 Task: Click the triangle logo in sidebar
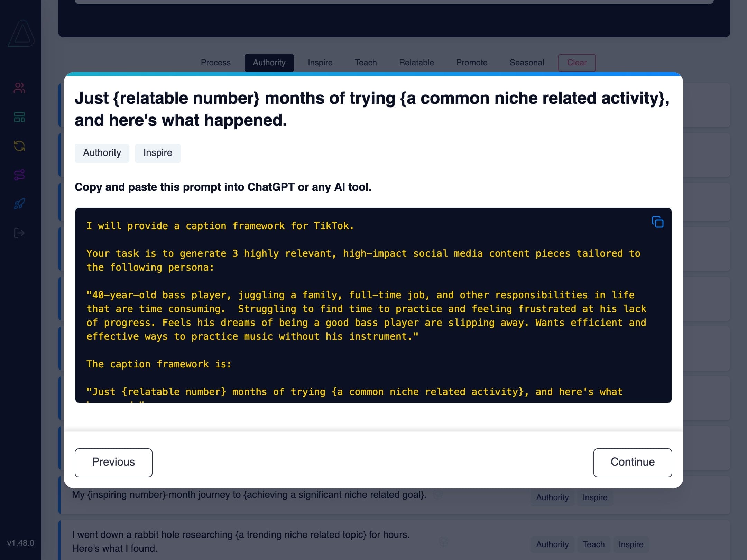[x=21, y=34]
